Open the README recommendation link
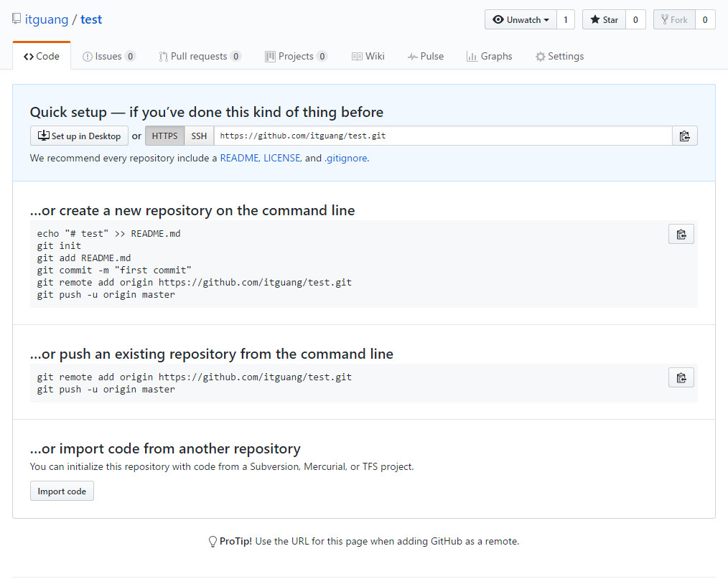728x579 pixels. coord(239,159)
